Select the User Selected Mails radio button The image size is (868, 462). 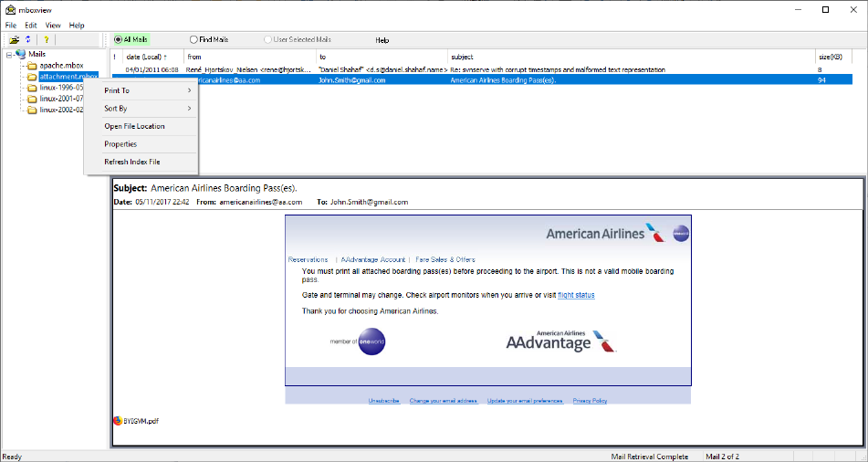(x=268, y=40)
